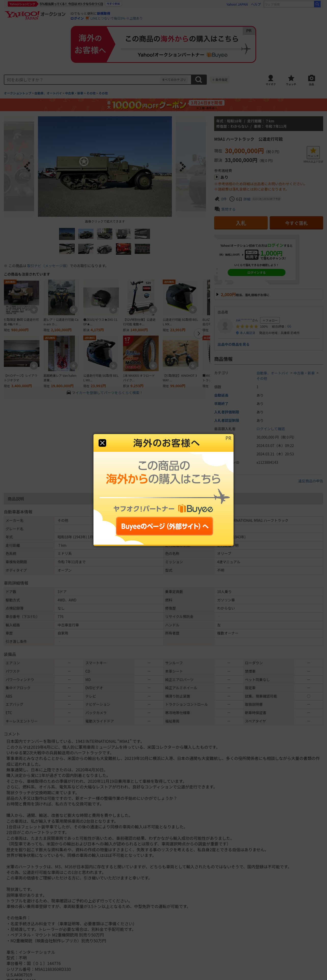Click the search magnifier button
The width and height of the screenshot is (327, 980).
tap(198, 80)
